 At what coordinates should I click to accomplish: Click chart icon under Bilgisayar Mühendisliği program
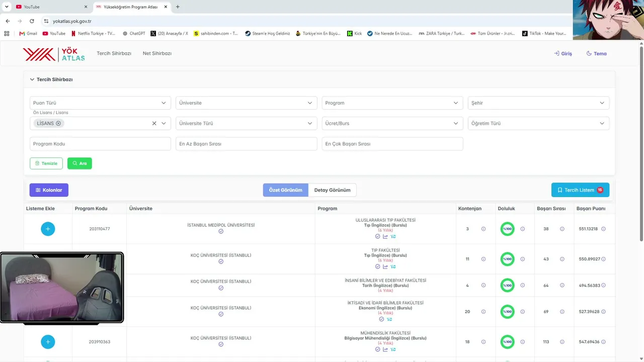coord(385,349)
